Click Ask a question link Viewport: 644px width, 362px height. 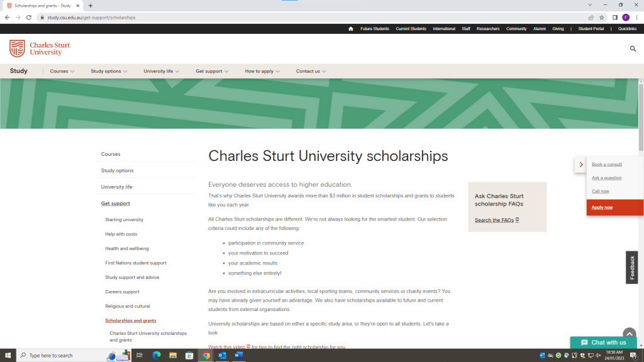(x=606, y=178)
